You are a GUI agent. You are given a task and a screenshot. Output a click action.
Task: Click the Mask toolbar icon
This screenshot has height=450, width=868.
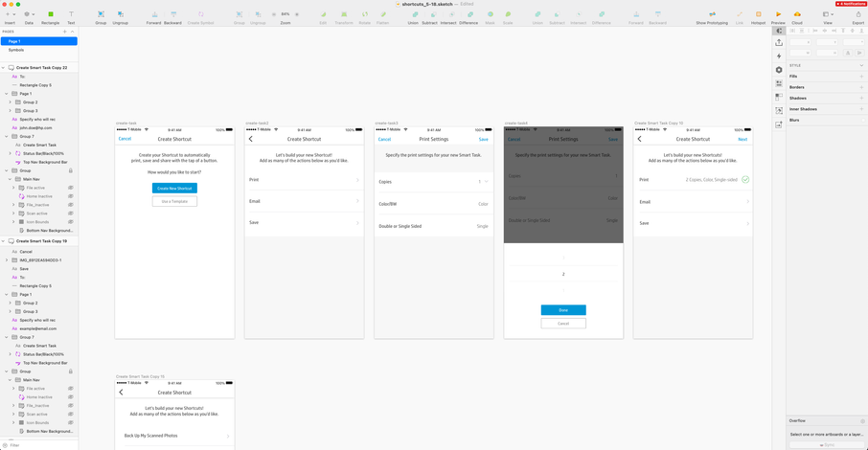pos(490,15)
